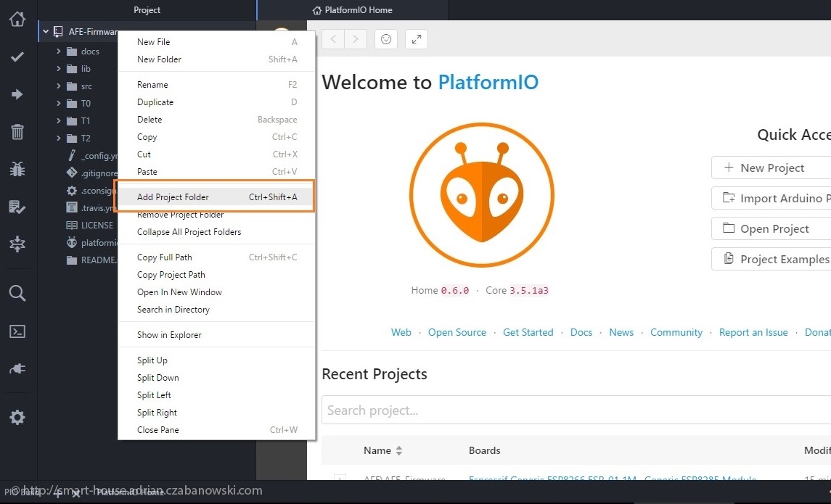
Task: Choose Copy Full Path menu entry
Action: pyautogui.click(x=217, y=257)
